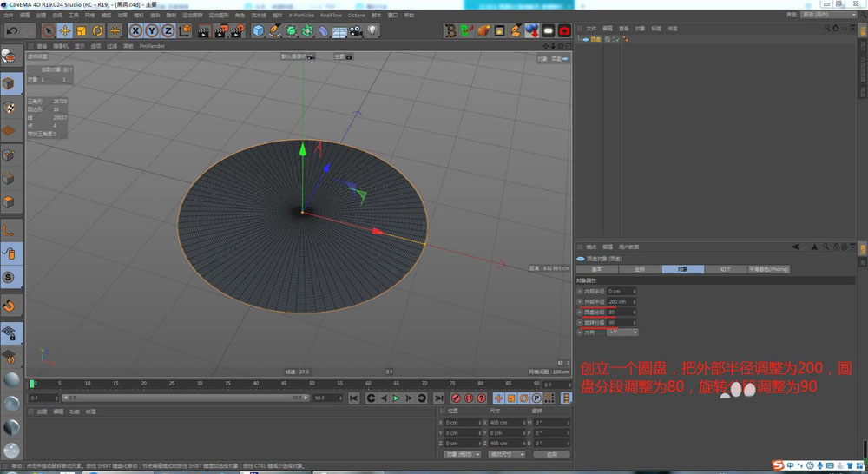Toggle the Z axis lock

click(x=167, y=30)
